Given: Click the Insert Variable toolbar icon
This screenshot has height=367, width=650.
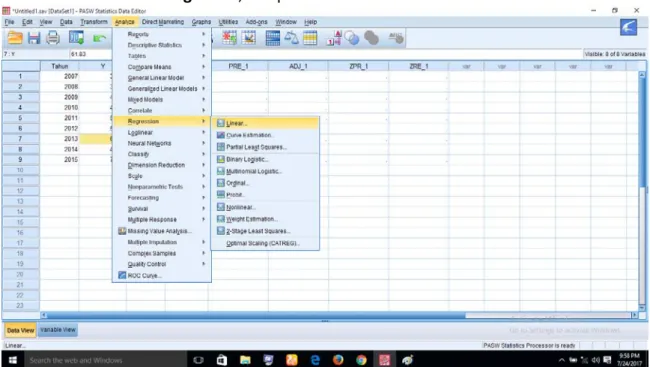Looking at the screenshot, I should click(x=249, y=38).
